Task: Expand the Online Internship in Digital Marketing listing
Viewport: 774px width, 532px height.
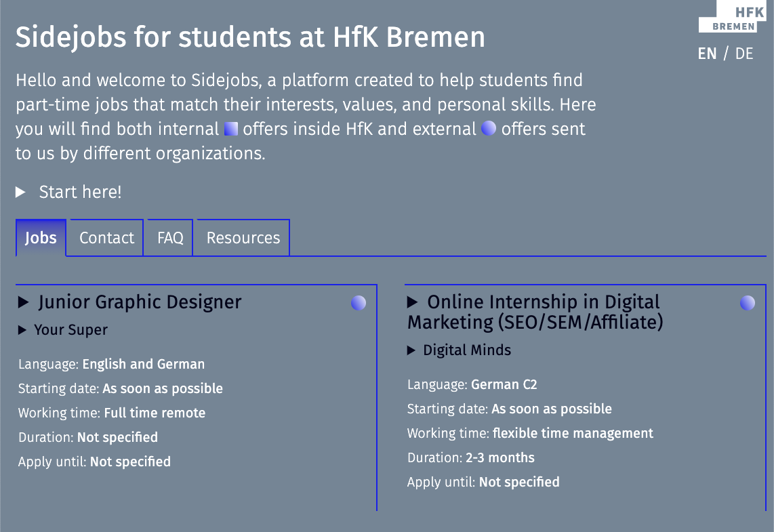Action: [x=413, y=302]
